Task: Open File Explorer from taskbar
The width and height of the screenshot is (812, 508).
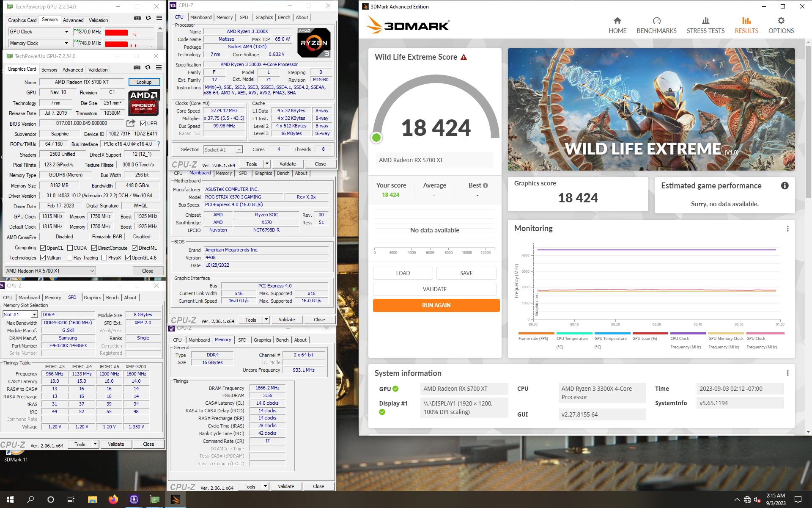Action: point(92,500)
